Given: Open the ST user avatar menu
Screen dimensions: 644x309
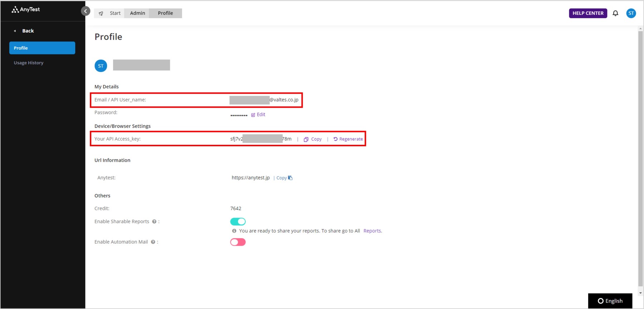Looking at the screenshot, I should click(631, 13).
